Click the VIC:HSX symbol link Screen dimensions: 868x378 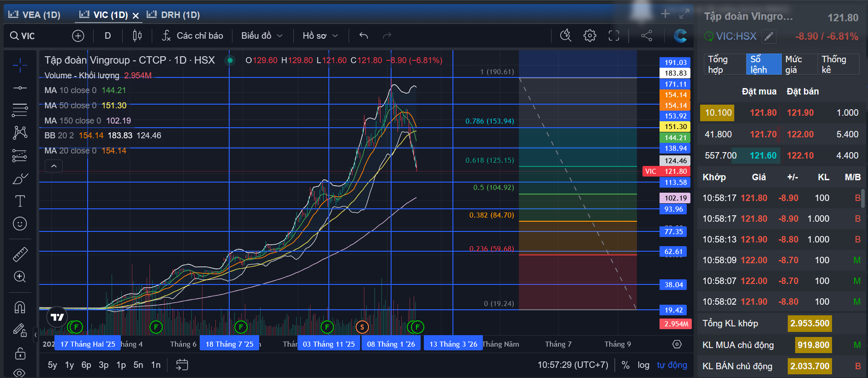pyautogui.click(x=736, y=36)
